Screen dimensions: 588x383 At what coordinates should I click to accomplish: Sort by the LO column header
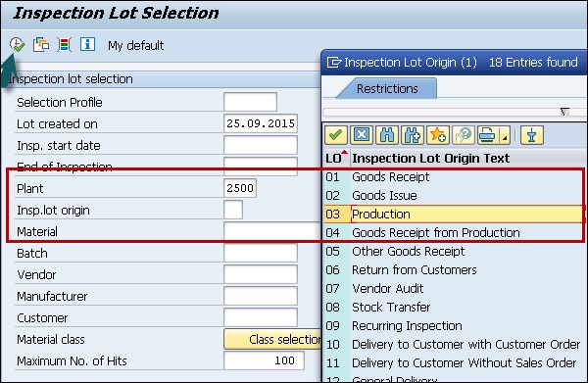point(336,158)
